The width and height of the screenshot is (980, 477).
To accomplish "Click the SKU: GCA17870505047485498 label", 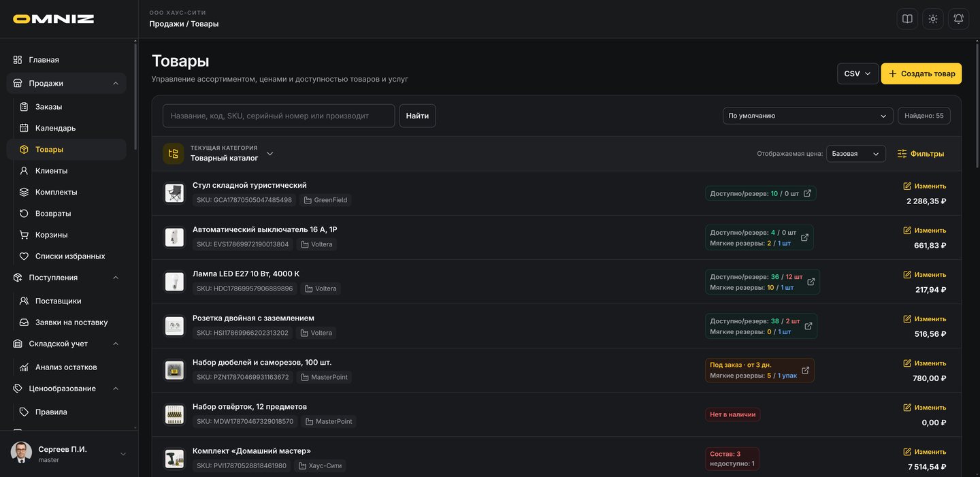I will (244, 200).
